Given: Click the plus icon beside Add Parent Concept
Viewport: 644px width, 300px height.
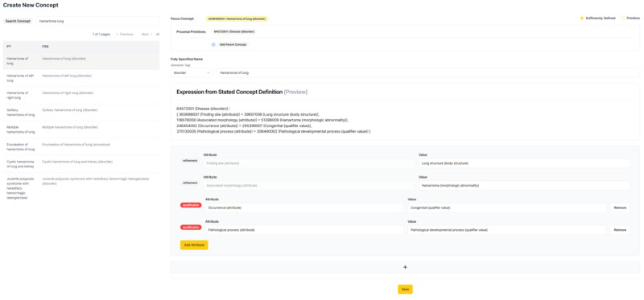Looking at the screenshot, I should tap(213, 44).
